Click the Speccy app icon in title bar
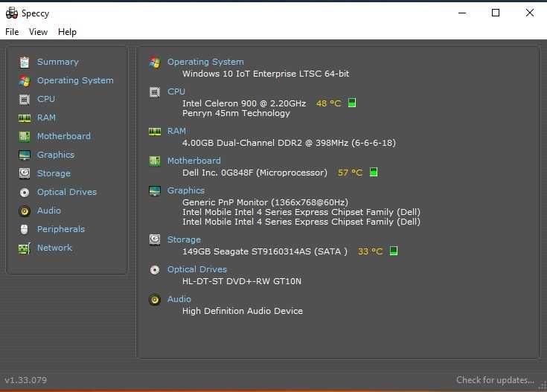This screenshot has height=392, width=547. tap(12, 13)
